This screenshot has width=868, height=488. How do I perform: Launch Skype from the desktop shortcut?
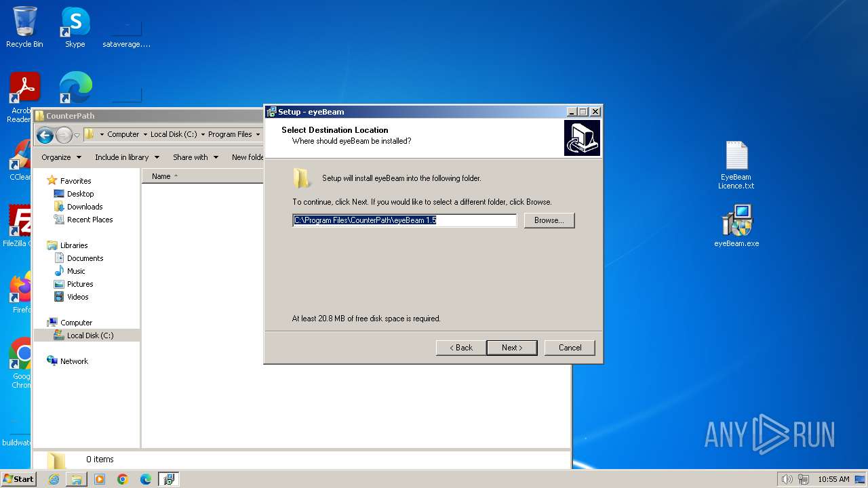point(75,27)
